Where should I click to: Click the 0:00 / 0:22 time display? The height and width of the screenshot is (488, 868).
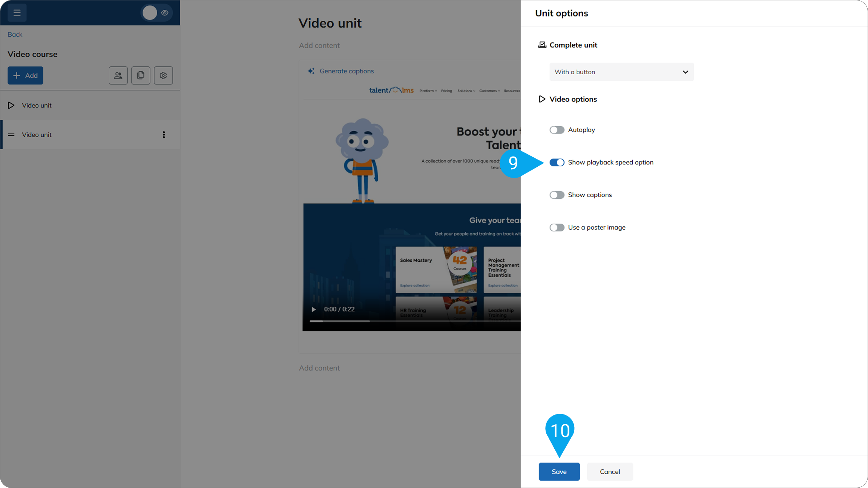(x=339, y=309)
